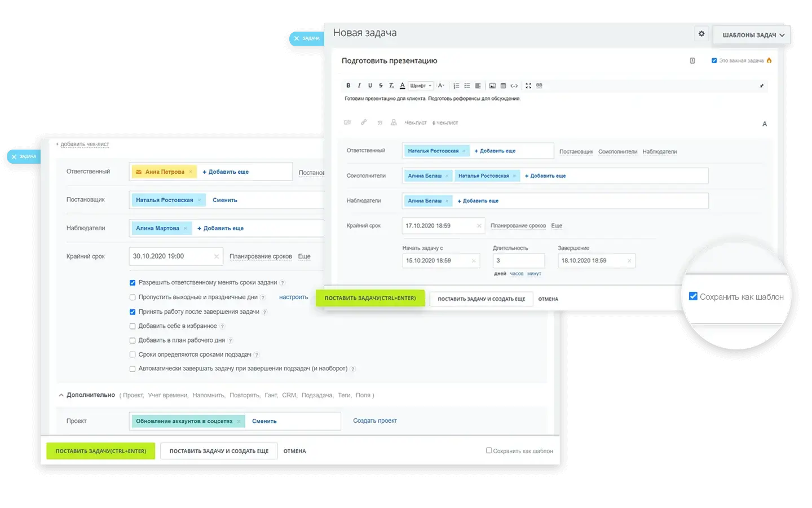The image size is (812, 508).
Task: Open the 'Шрифт' font dropdown
Action: [x=421, y=86]
